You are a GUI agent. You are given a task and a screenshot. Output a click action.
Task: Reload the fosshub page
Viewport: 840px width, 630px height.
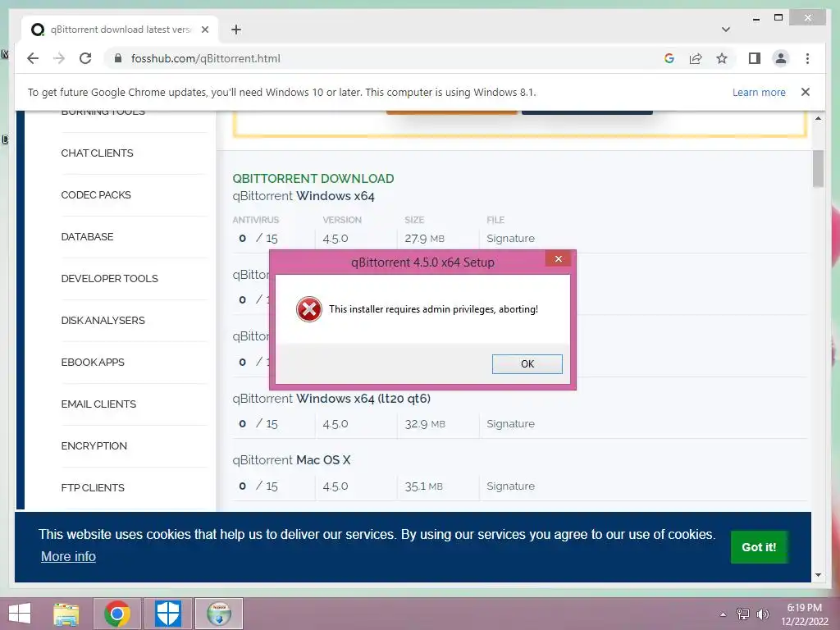[x=85, y=58]
